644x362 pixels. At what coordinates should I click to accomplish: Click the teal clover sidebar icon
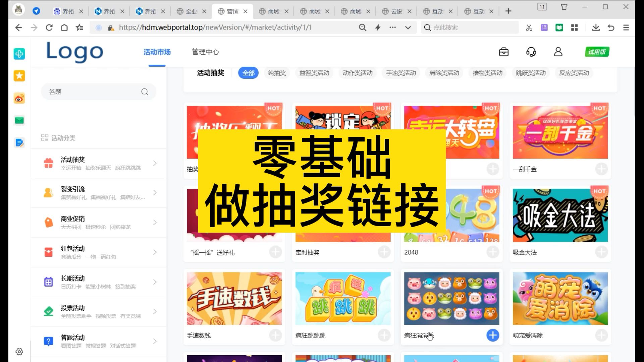(x=19, y=54)
